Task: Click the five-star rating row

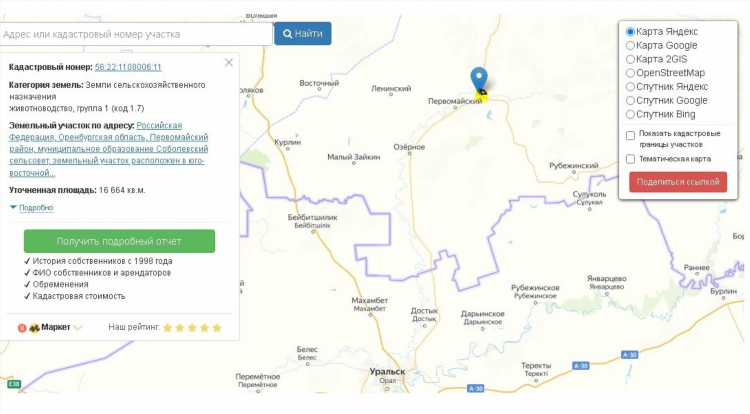Action: [192, 328]
